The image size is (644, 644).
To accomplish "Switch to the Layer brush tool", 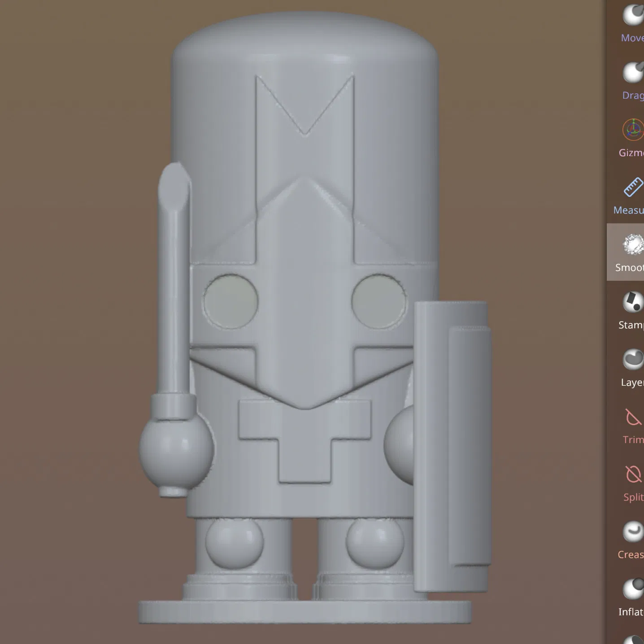I will (x=632, y=367).
